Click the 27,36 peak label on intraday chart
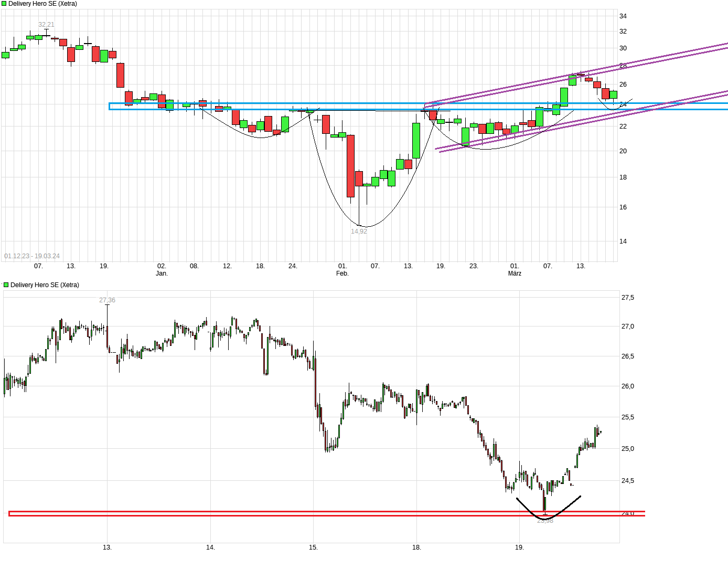This screenshot has height=569, width=728. [108, 300]
